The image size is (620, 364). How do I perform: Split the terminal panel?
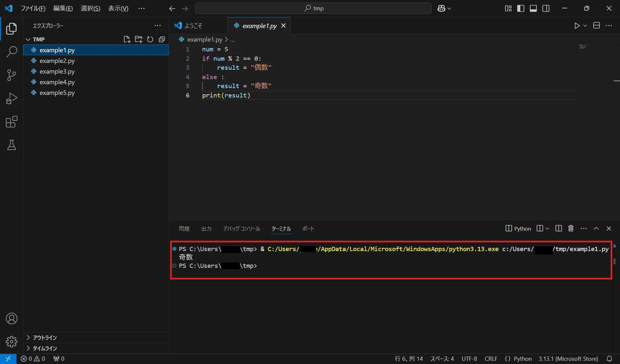click(x=559, y=228)
